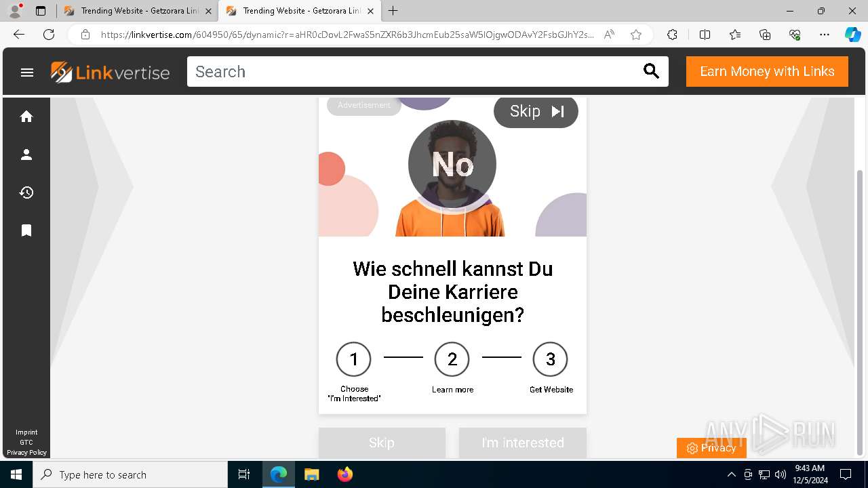Click the dark Skip button on ad

[x=536, y=111]
